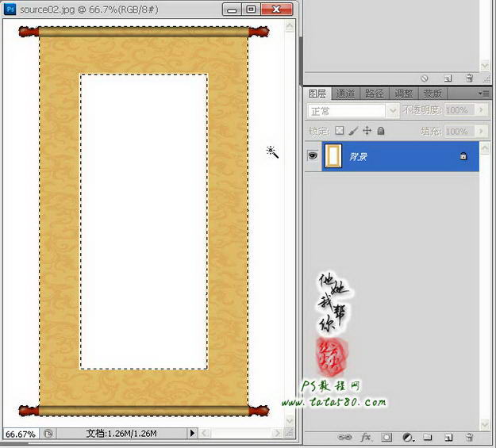Open the 填充 slider arrow

coord(481,131)
